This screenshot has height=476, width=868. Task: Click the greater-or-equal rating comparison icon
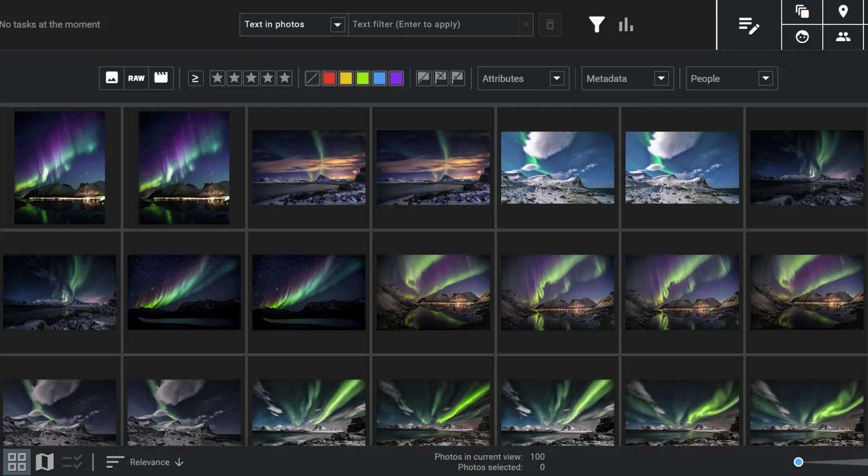[x=196, y=78]
